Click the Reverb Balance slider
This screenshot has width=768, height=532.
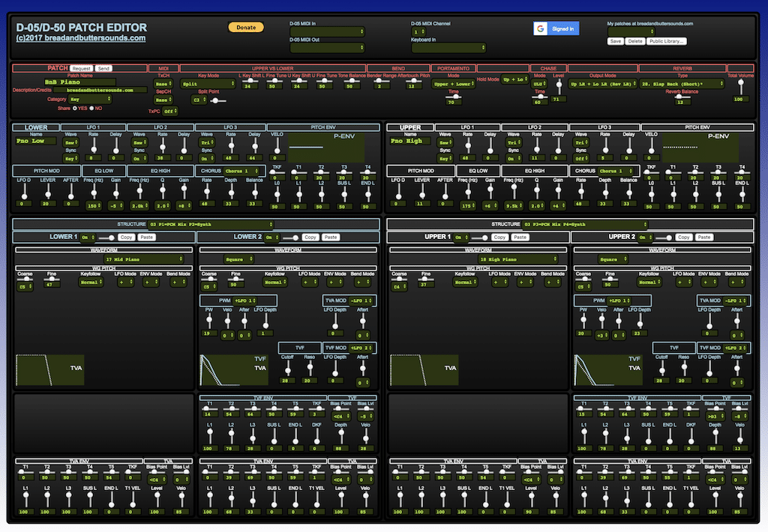(x=682, y=97)
